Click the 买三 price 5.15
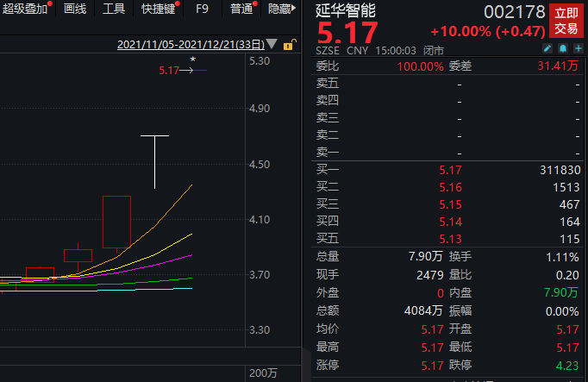The width and height of the screenshot is (588, 382). [450, 204]
